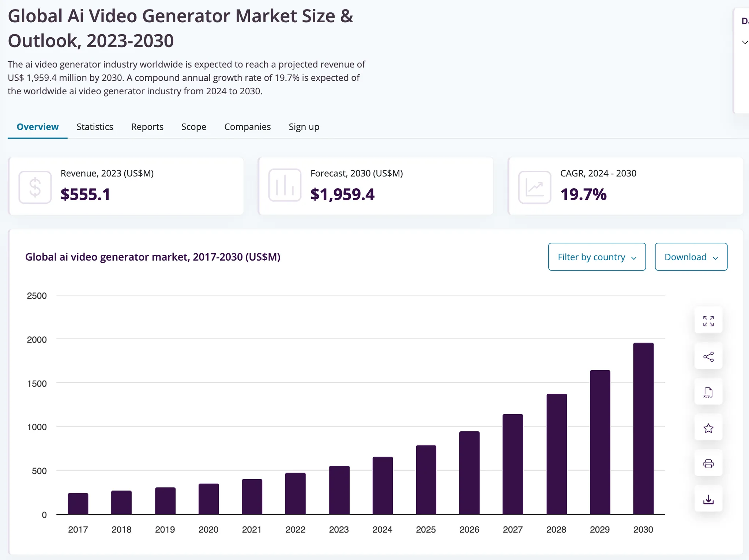Click the 2023 revenue bar

(x=339, y=490)
